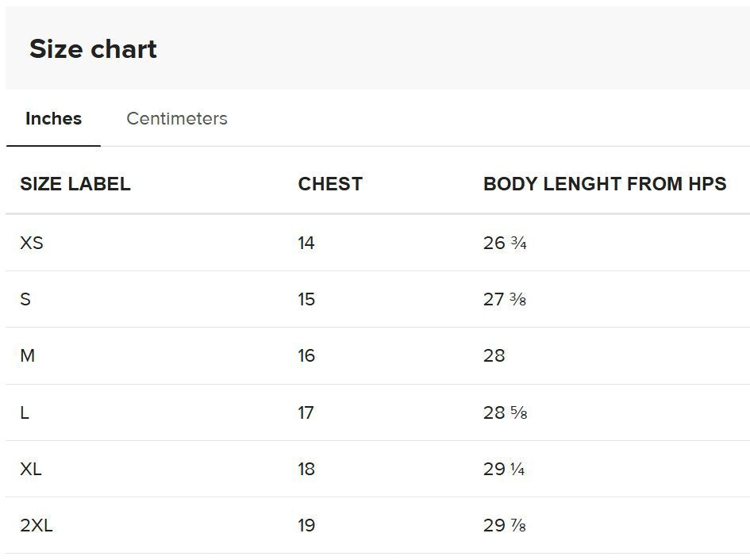Select the Inches tab
This screenshot has width=750, height=560.
[x=54, y=119]
